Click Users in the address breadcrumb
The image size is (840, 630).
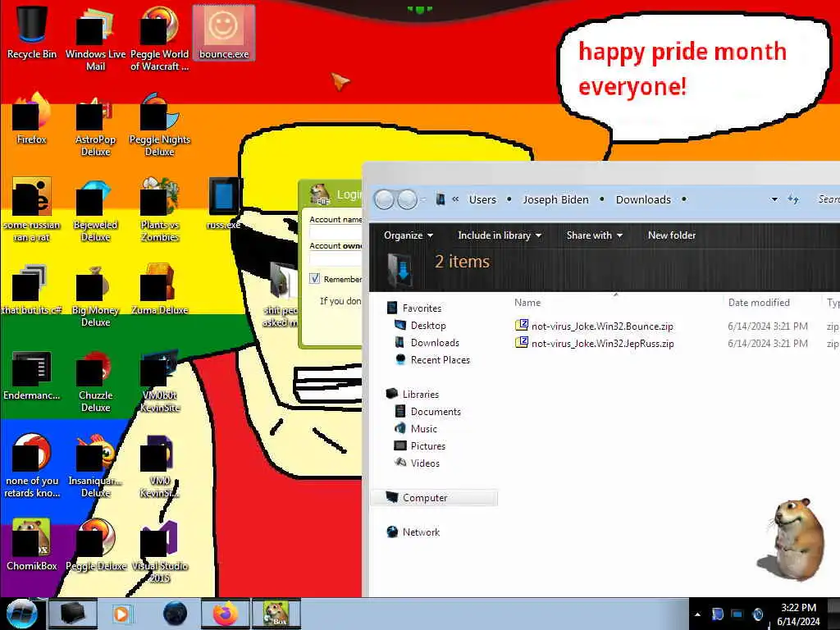(482, 200)
